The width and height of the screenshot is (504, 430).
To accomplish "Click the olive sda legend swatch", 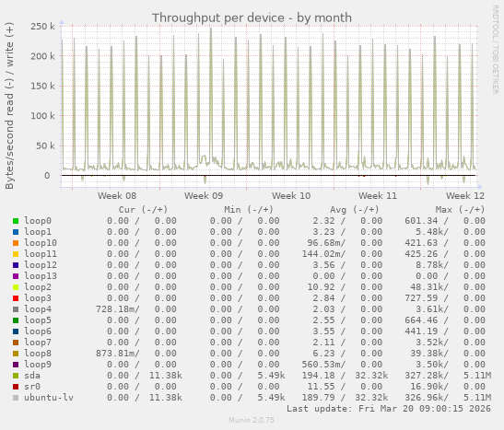I will coord(16,376).
